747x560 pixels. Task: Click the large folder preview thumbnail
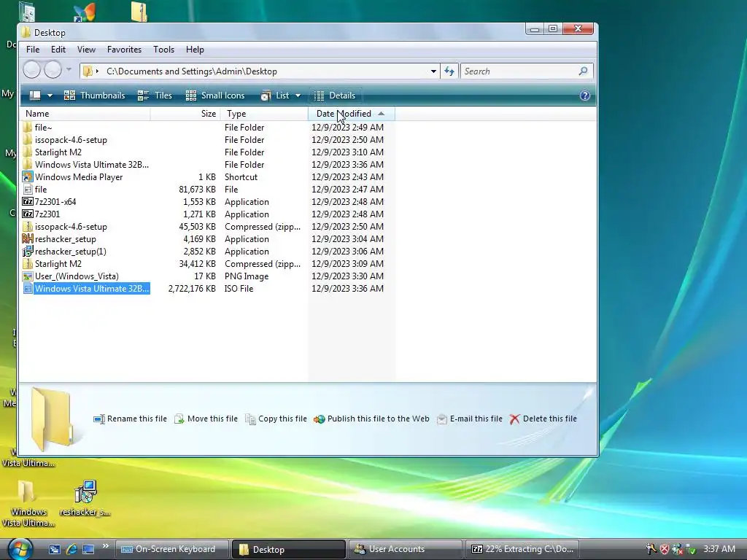(x=52, y=419)
